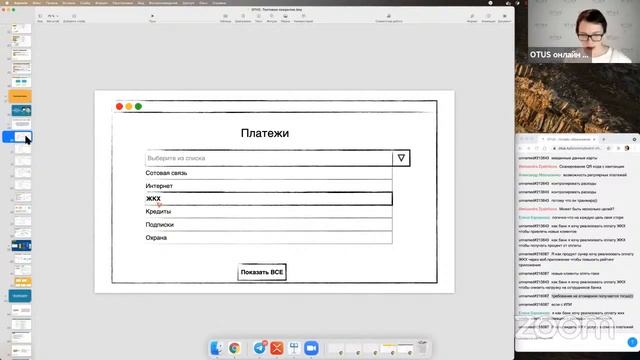Open the Правка menu in menu bar

(x=51, y=2)
